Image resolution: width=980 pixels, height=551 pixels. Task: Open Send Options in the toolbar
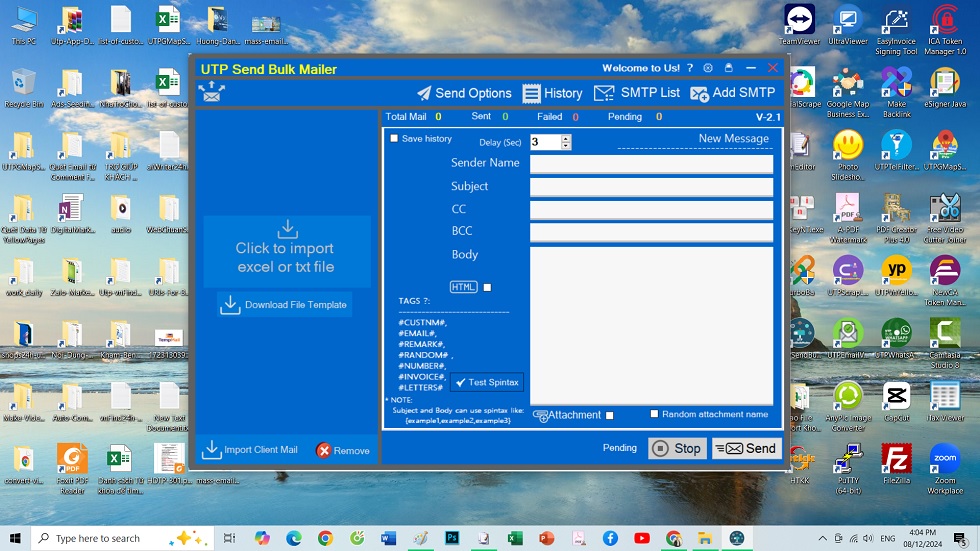[x=464, y=93]
